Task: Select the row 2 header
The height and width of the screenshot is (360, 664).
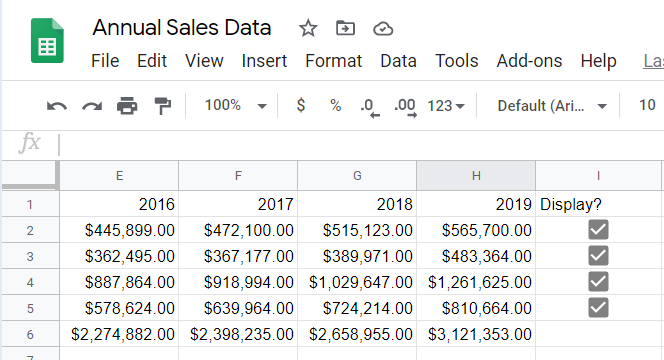Action: point(30,230)
